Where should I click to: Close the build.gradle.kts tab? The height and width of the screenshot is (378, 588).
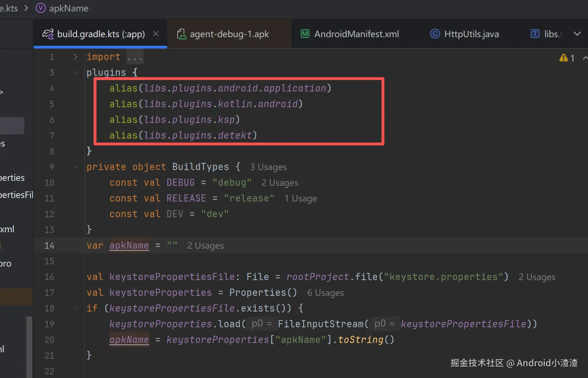pos(156,34)
